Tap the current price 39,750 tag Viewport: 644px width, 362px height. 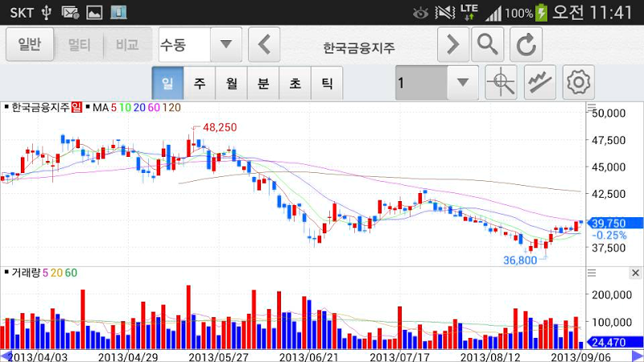coord(615,224)
